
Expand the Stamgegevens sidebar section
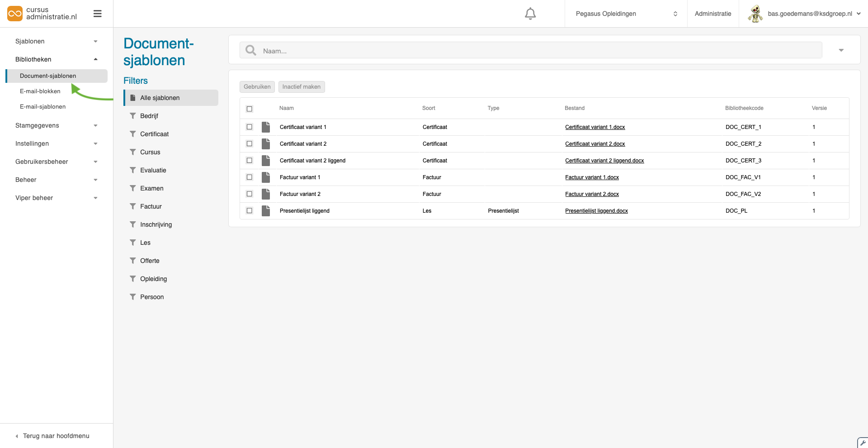click(56, 125)
